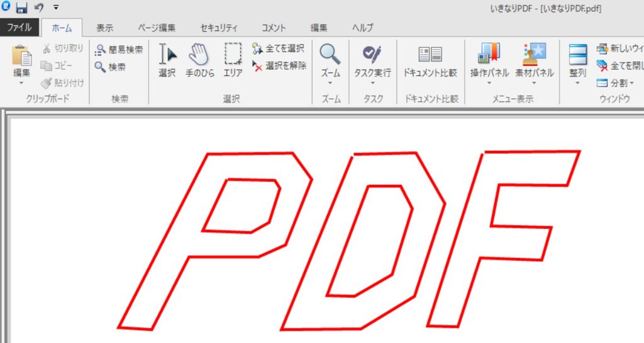Click 選択を解除 button
The image size is (644, 343).
(279, 65)
